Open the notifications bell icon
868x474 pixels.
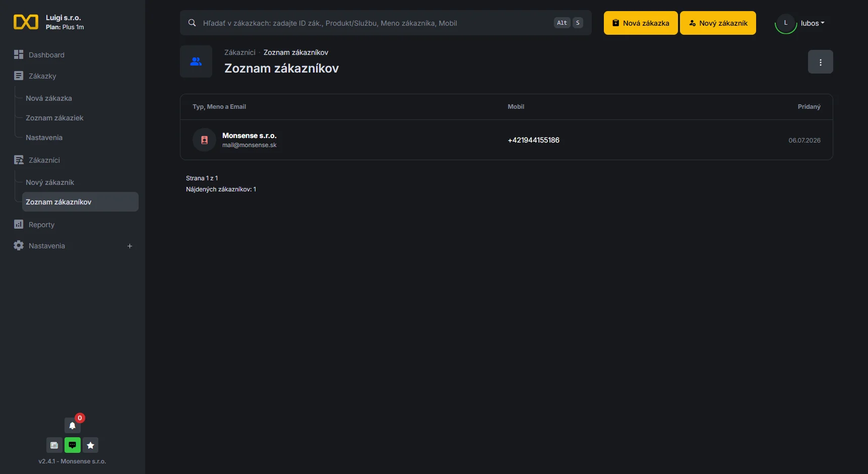coord(72,425)
